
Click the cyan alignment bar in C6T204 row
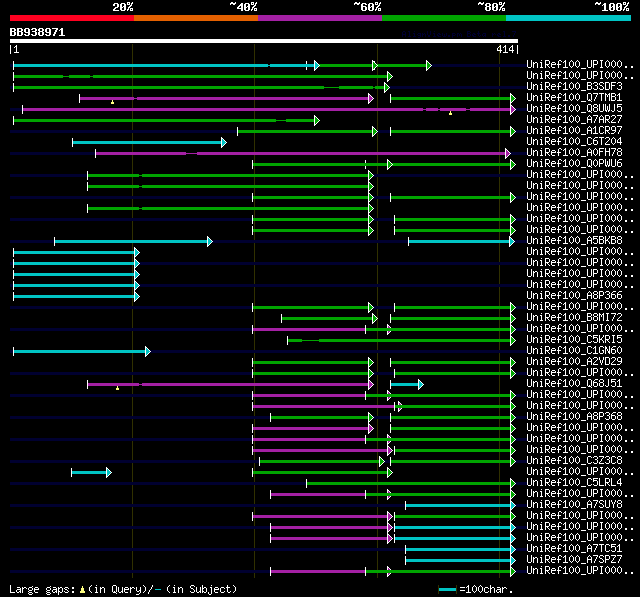point(149,142)
